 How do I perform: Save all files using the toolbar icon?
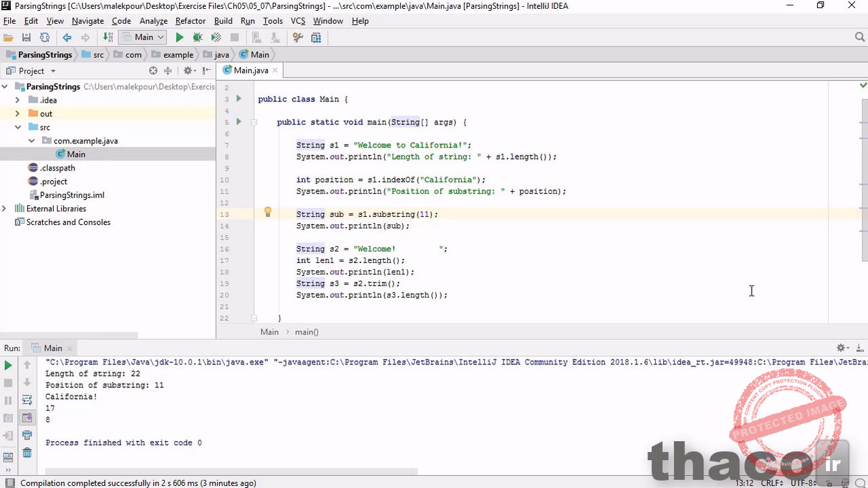point(26,37)
